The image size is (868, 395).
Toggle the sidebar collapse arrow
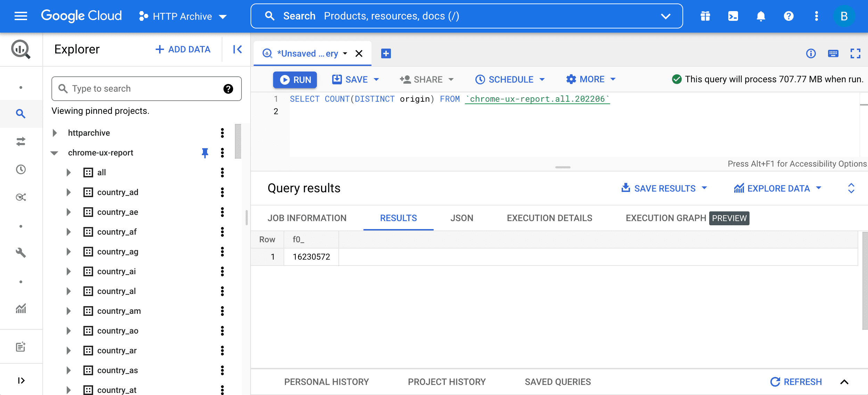point(237,49)
